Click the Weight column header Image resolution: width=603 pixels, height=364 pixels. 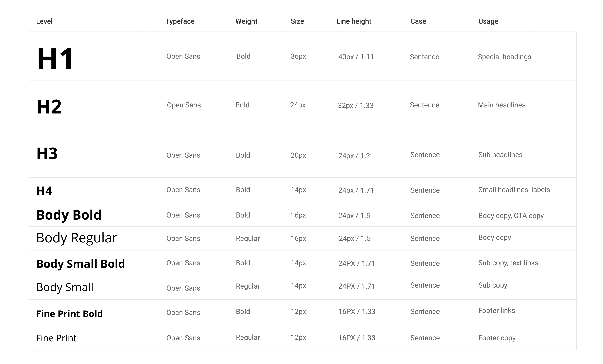(246, 21)
